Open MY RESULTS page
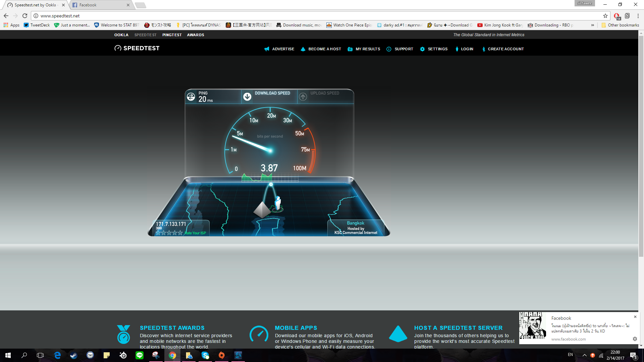The width and height of the screenshot is (644, 362). [x=364, y=49]
